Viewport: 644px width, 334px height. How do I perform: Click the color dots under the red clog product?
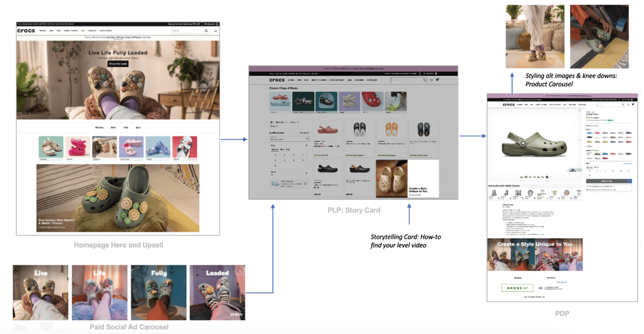pyautogui.click(x=327, y=146)
